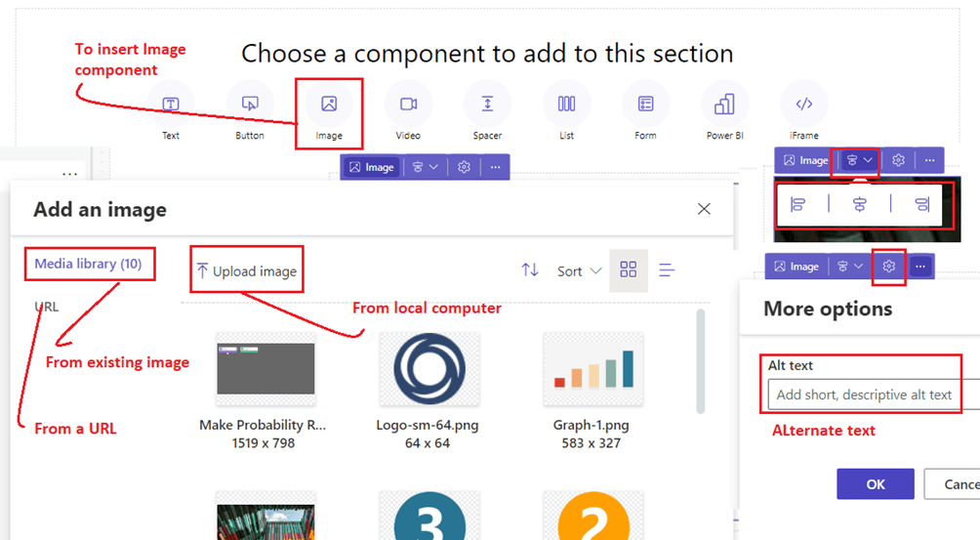Screen dimensions: 980x540
Task: Confirm with the OK button
Action: click(x=875, y=484)
